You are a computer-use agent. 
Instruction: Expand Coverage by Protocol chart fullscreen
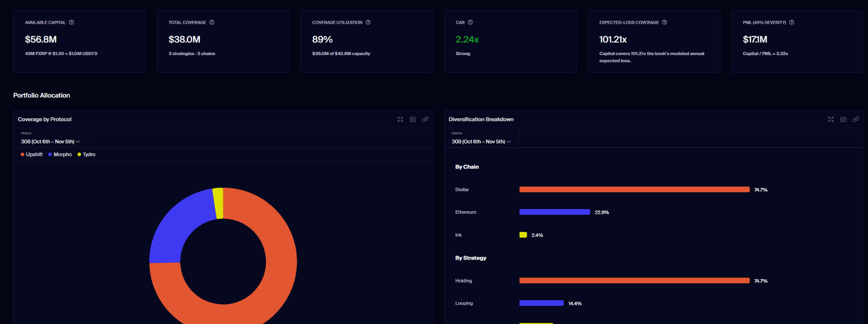[x=400, y=120]
